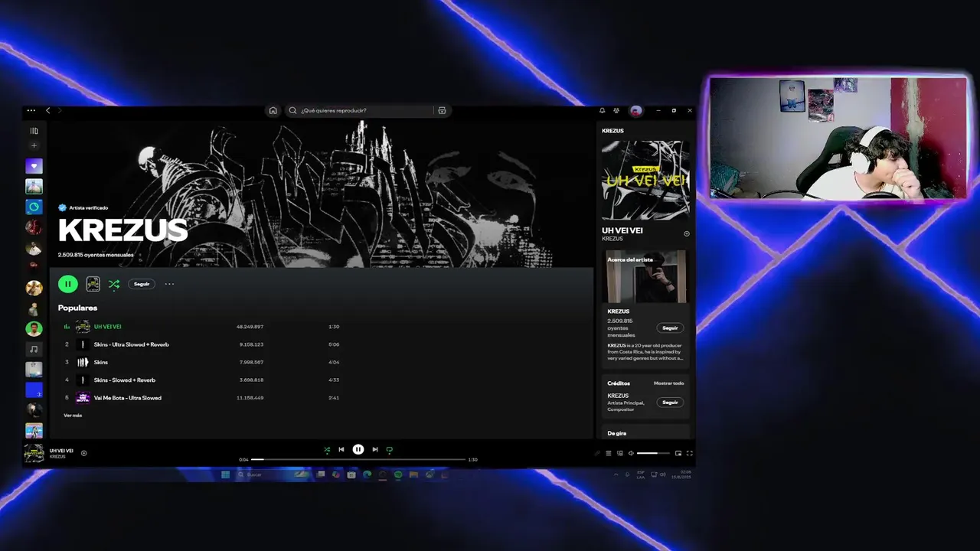Play Skins - Ultra Slowed + Reverb
This screenshot has width=980, height=551.
coord(131,344)
